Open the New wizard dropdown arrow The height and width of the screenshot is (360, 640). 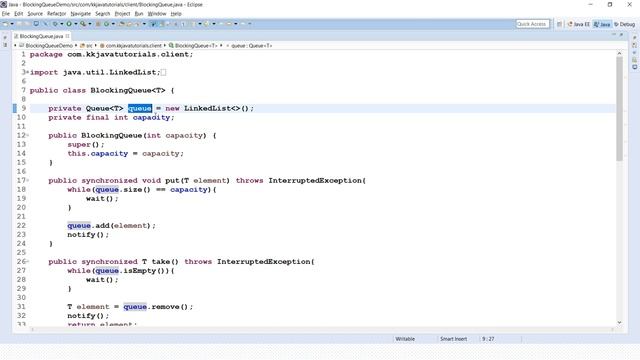click(x=12, y=24)
